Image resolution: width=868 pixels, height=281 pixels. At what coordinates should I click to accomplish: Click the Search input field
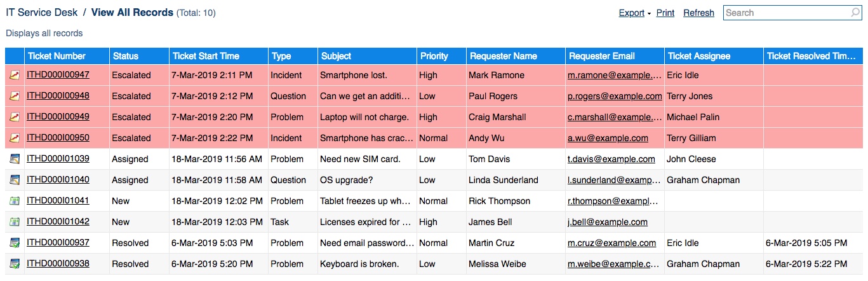(786, 13)
